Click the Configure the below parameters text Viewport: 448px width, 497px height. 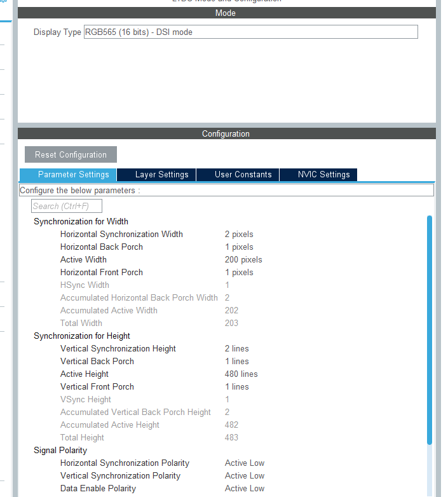click(x=80, y=191)
